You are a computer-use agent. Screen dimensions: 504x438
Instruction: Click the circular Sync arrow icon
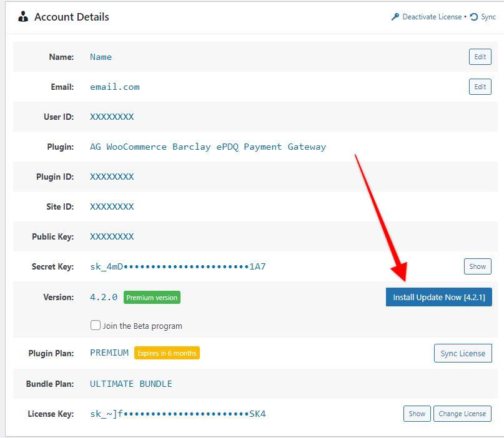pos(474,17)
